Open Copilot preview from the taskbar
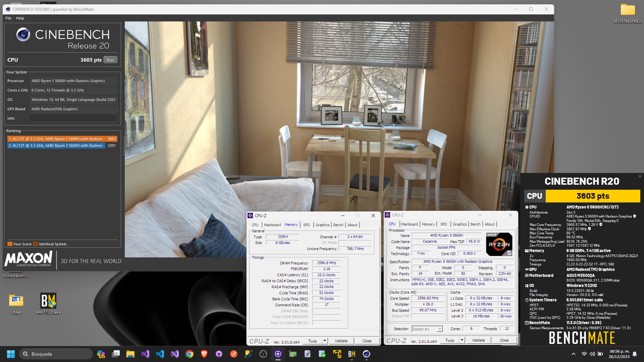Viewport: 644px width, 362px height. click(101, 354)
